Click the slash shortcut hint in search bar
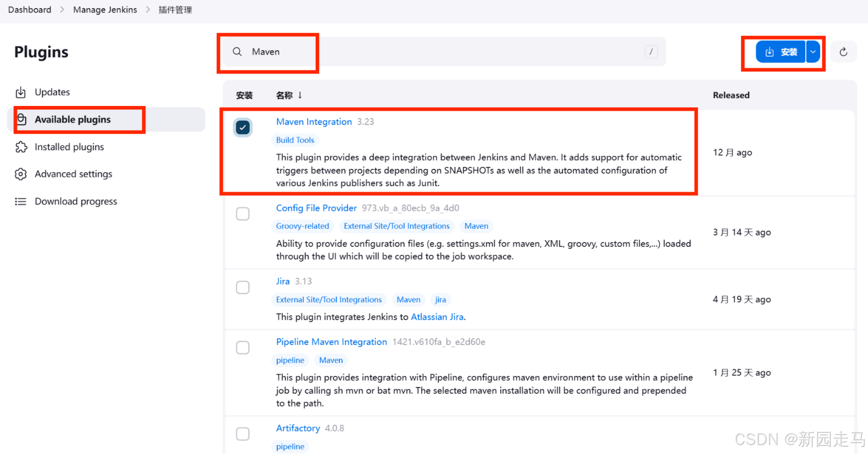 (x=651, y=52)
